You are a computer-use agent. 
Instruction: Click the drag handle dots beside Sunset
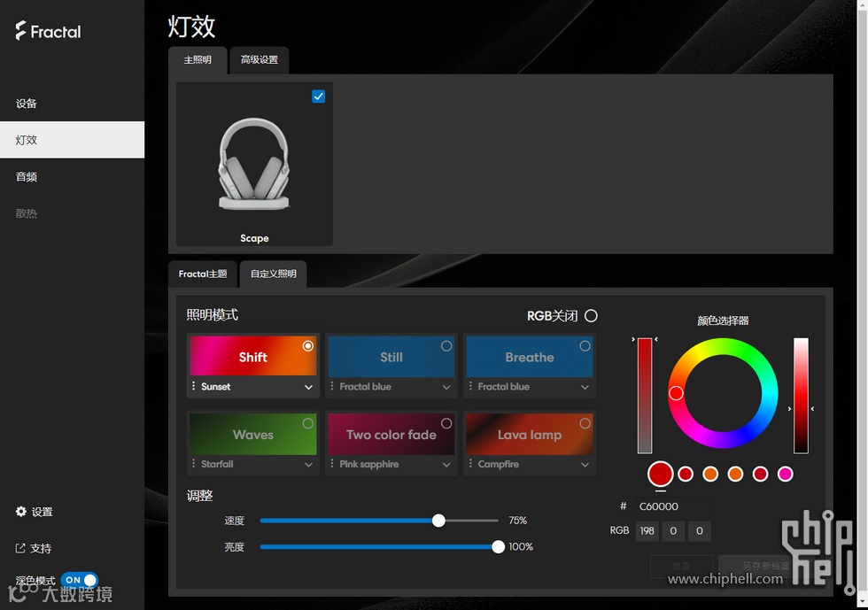193,386
